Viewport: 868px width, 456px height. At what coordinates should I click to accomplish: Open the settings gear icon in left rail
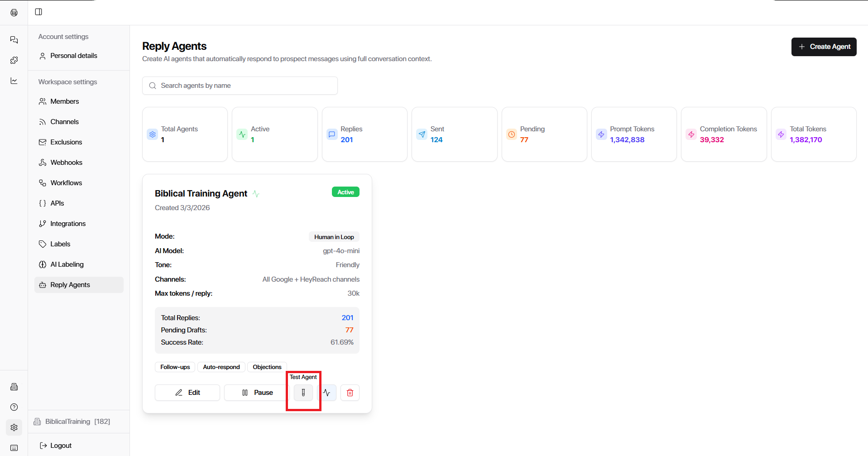14,427
